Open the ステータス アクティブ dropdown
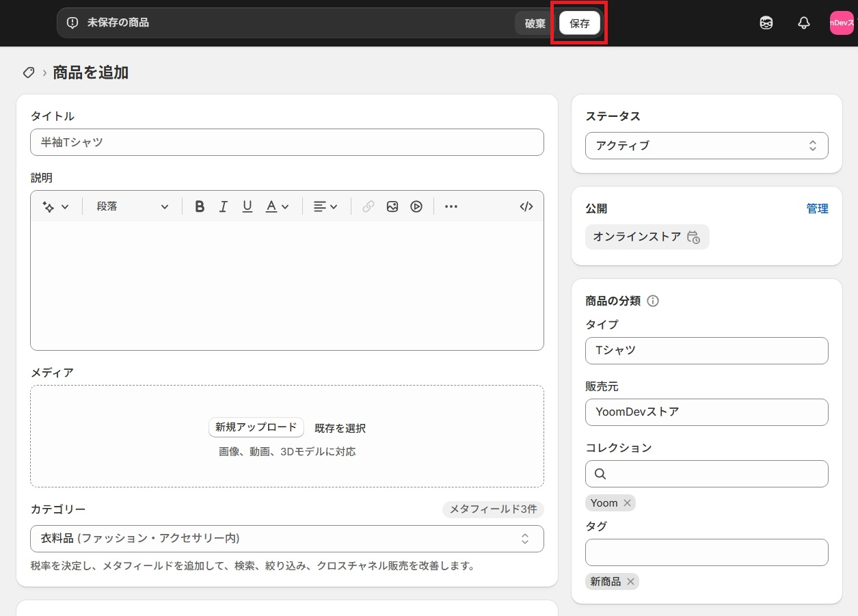Viewport: 858px width, 616px height. [x=706, y=146]
